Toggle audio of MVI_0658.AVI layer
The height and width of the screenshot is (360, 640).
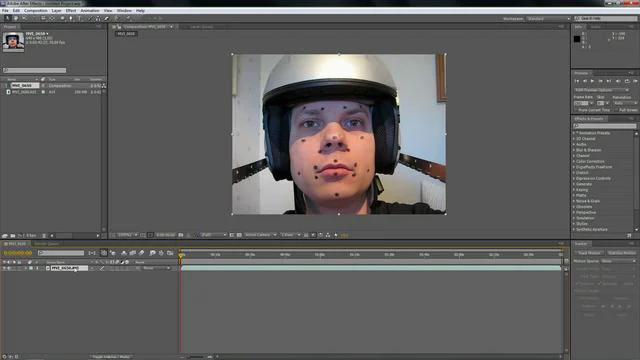coord(9,268)
